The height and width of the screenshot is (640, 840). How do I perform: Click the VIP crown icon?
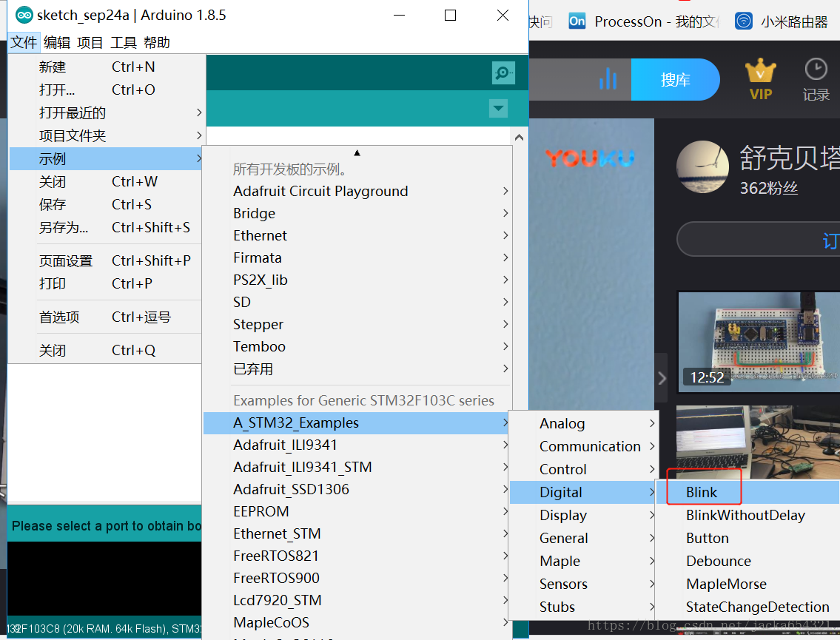[x=760, y=79]
